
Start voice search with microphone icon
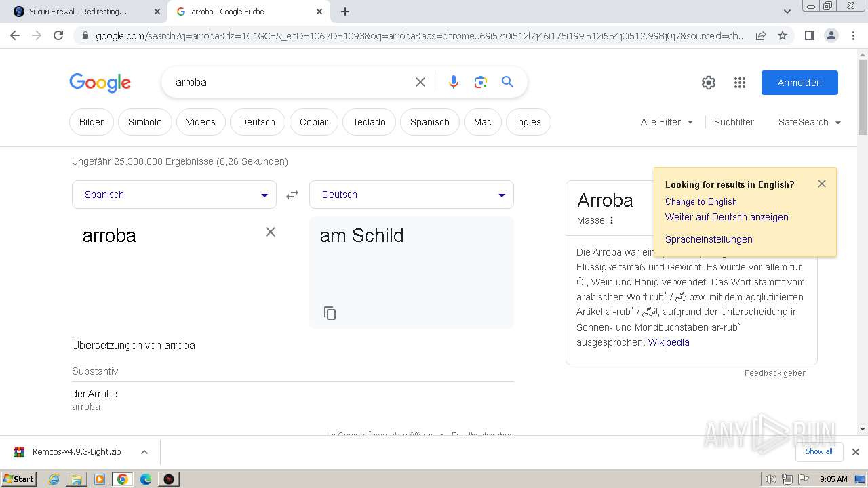point(454,82)
